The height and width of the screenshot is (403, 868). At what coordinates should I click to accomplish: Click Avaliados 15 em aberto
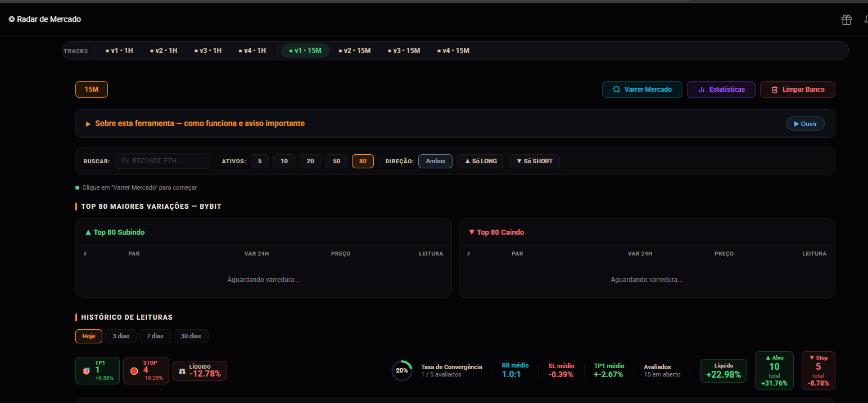662,370
